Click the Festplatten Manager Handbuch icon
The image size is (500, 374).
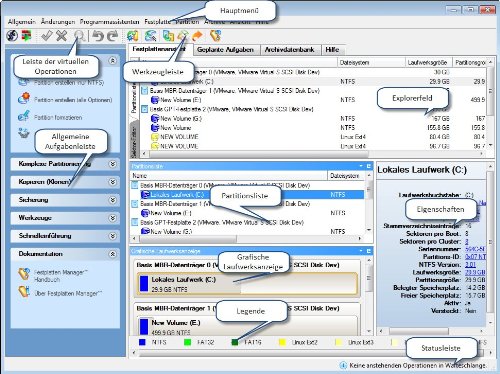point(24,274)
